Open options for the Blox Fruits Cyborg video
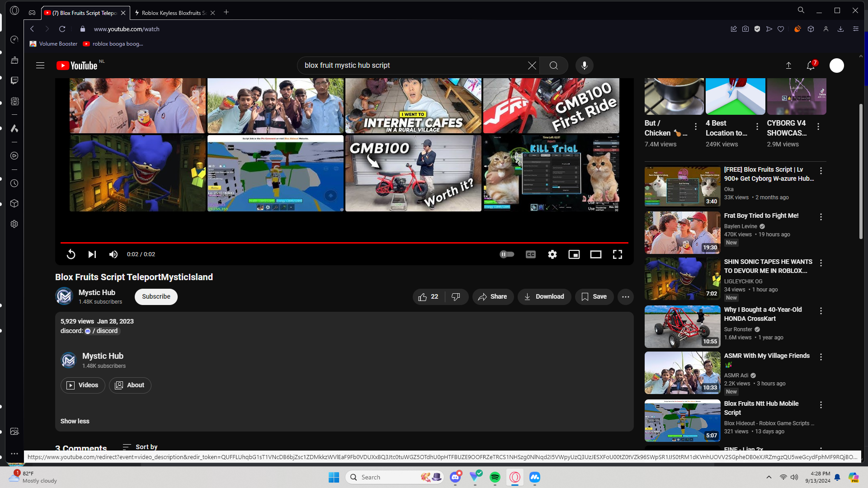Screen dimensions: 868x488 pos(821,171)
